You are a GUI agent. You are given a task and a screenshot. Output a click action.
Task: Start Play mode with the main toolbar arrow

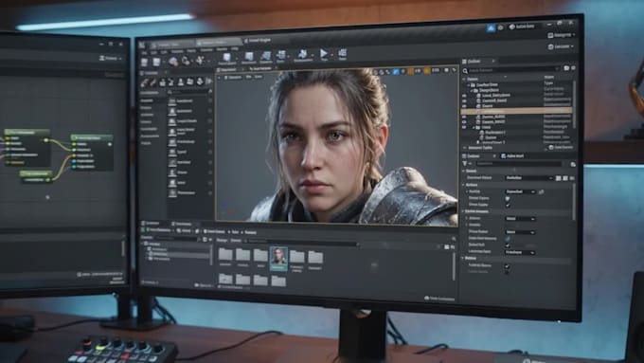324,53
